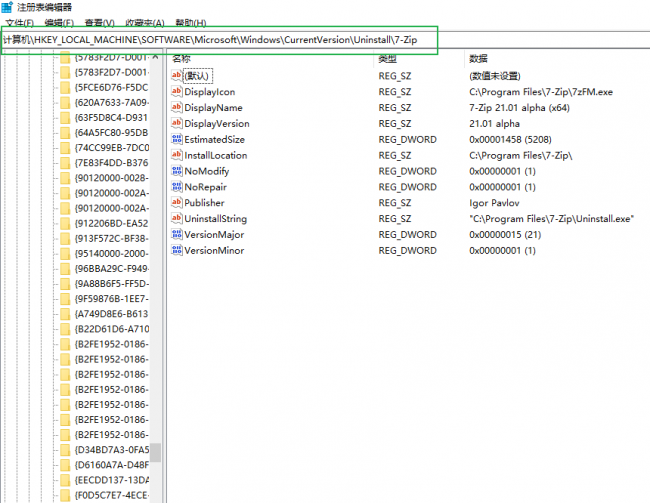Click the icon beside UninstallString
Viewport: 650px width, 503px height.
tap(177, 218)
